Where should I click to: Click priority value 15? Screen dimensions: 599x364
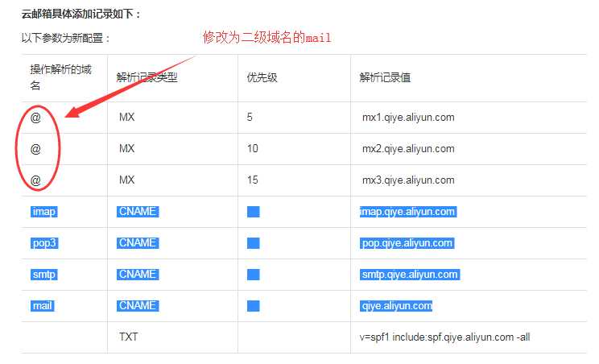click(x=253, y=180)
